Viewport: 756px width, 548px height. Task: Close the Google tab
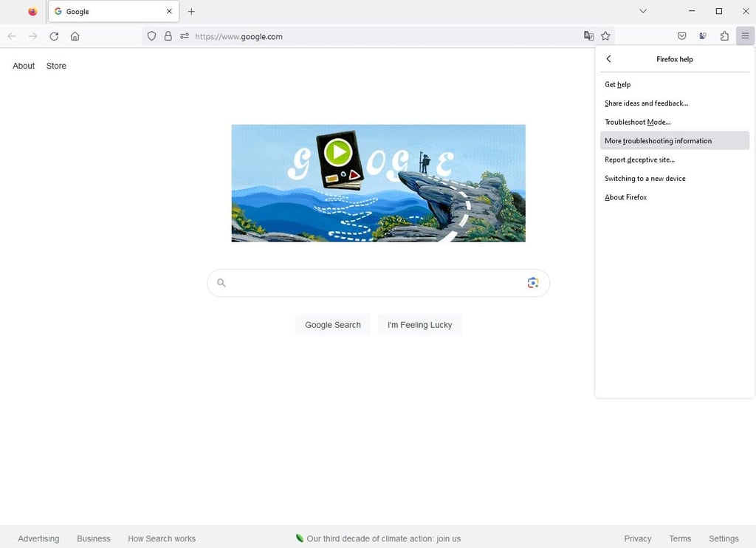[169, 11]
